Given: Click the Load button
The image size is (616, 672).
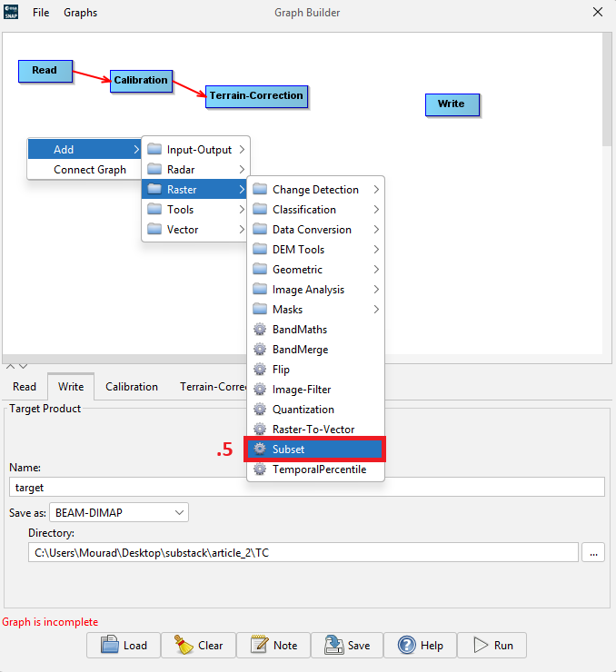Looking at the screenshot, I should click(124, 646).
